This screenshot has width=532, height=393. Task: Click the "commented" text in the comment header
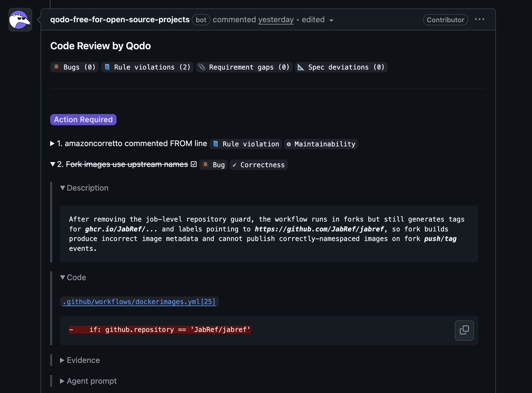(235, 19)
